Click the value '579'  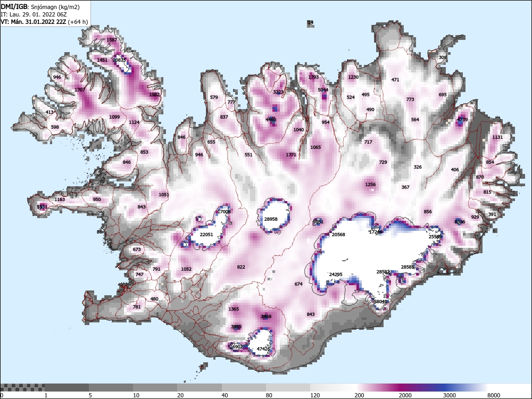[x=214, y=97]
